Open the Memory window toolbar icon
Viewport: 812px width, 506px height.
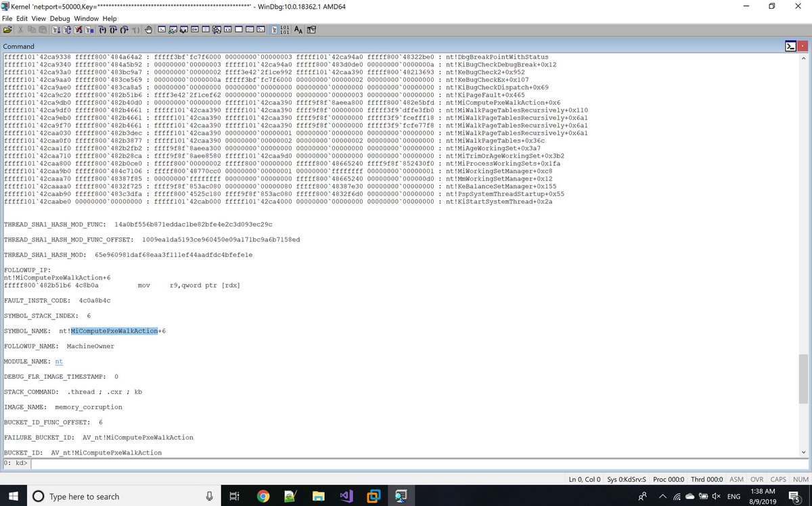click(x=206, y=30)
